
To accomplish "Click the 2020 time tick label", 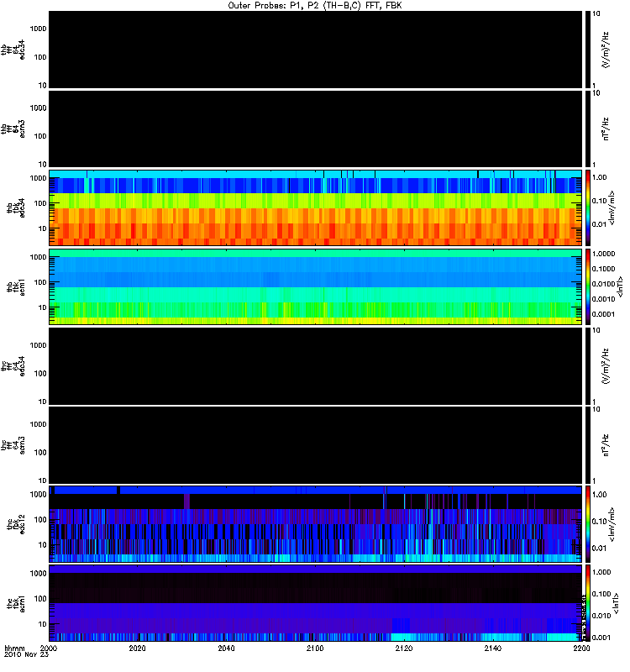I will [137, 648].
